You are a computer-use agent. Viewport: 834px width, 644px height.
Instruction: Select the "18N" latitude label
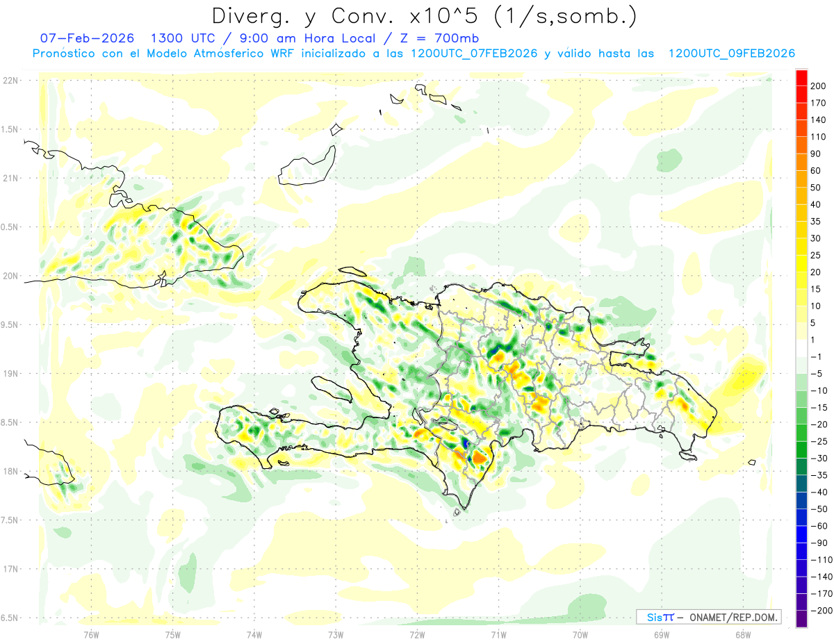click(10, 472)
